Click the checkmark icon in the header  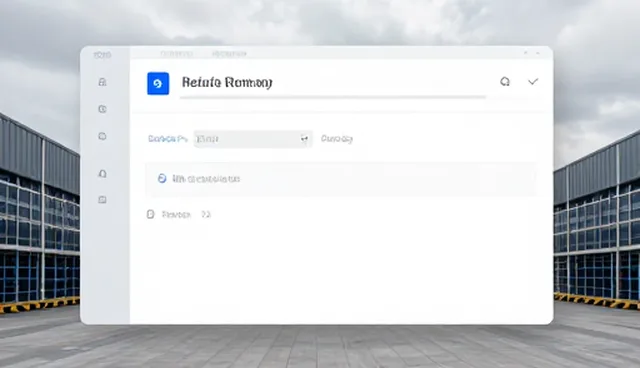click(x=533, y=82)
